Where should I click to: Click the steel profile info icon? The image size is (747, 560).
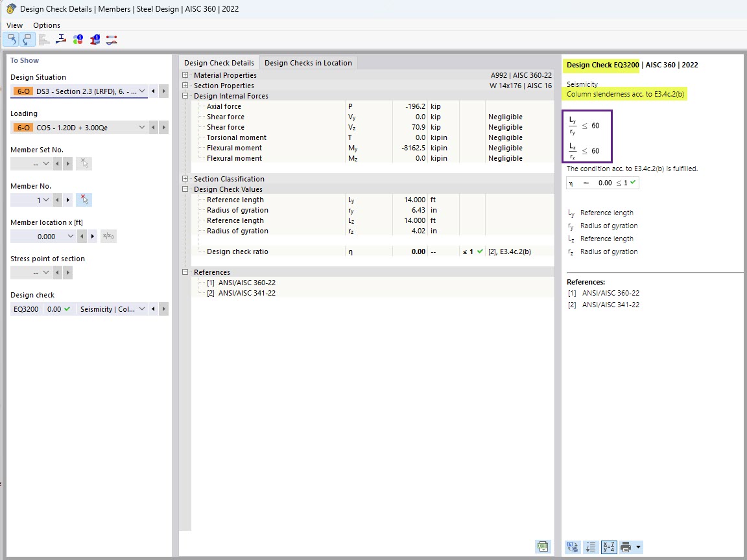pos(95,39)
